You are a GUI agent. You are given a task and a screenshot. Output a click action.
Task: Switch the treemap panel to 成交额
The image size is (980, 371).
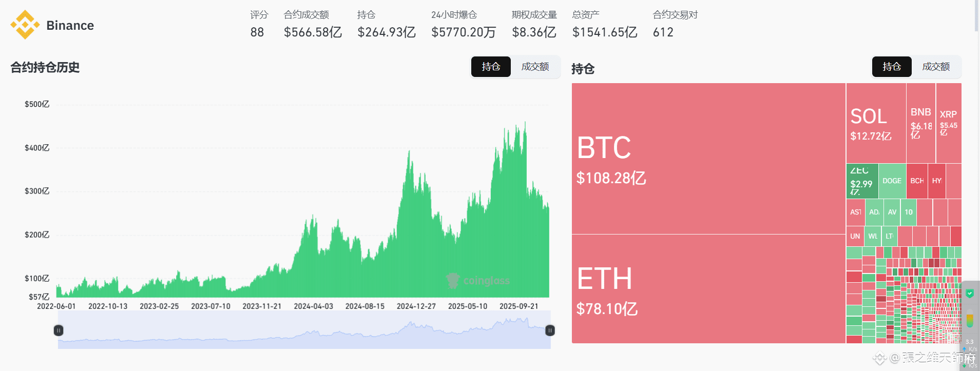pyautogui.click(x=936, y=67)
